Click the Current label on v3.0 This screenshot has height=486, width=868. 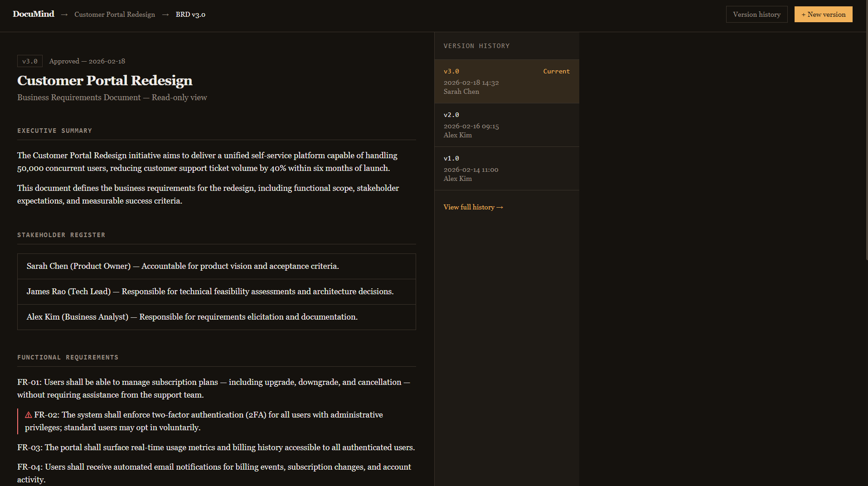(556, 72)
